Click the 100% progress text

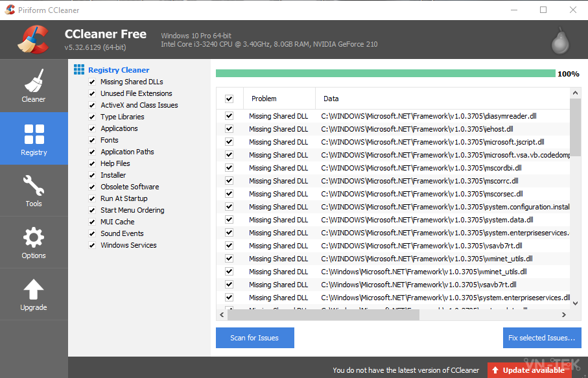[569, 74]
